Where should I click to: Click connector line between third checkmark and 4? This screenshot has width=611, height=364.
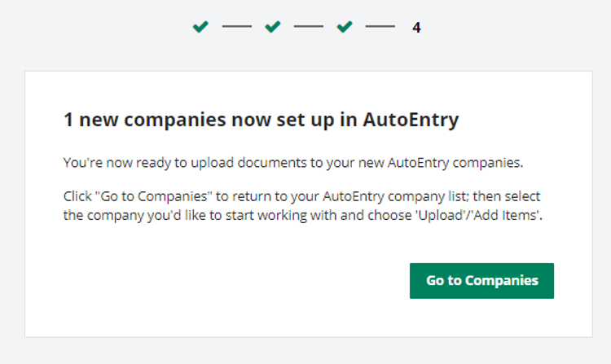(x=380, y=27)
